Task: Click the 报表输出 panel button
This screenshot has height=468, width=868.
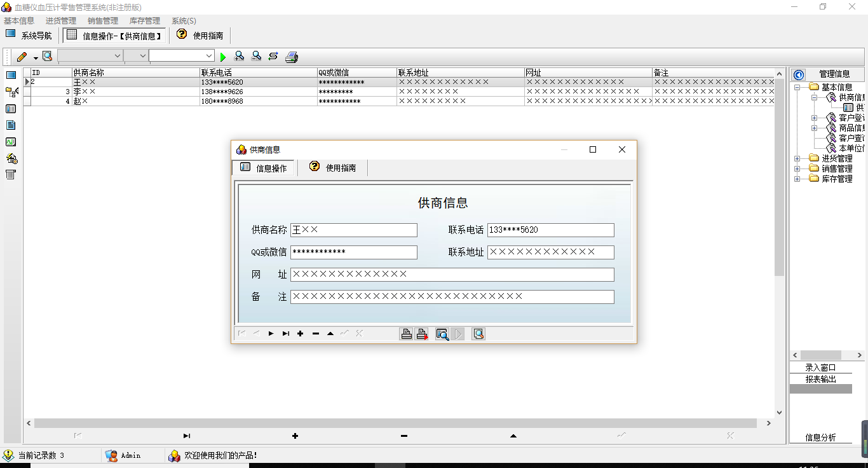Action: click(x=821, y=379)
